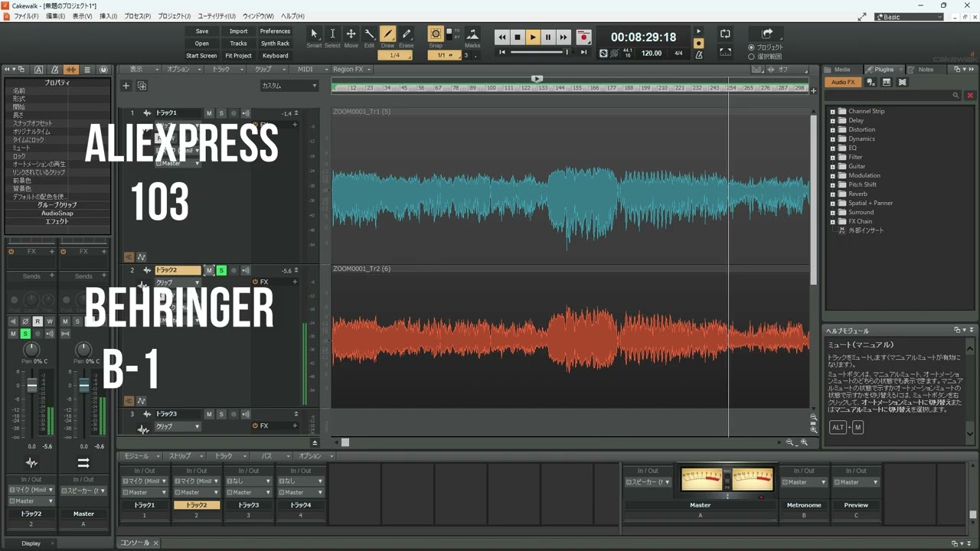
Task: Open the プロジェクト(J) menu
Action: point(175,16)
